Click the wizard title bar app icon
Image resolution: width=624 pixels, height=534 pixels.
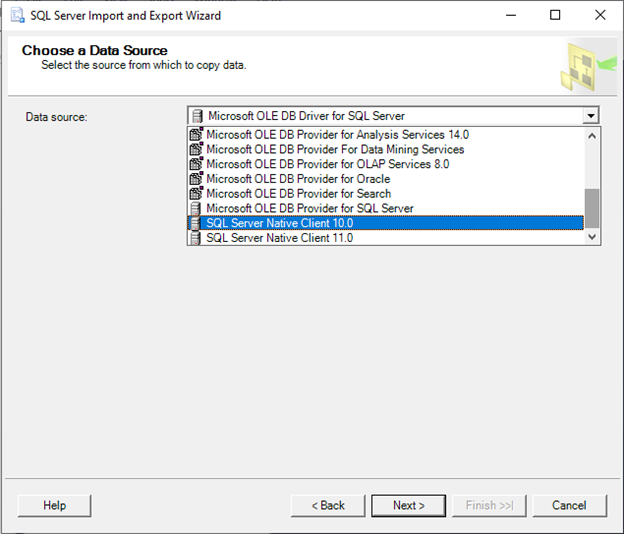(x=18, y=15)
